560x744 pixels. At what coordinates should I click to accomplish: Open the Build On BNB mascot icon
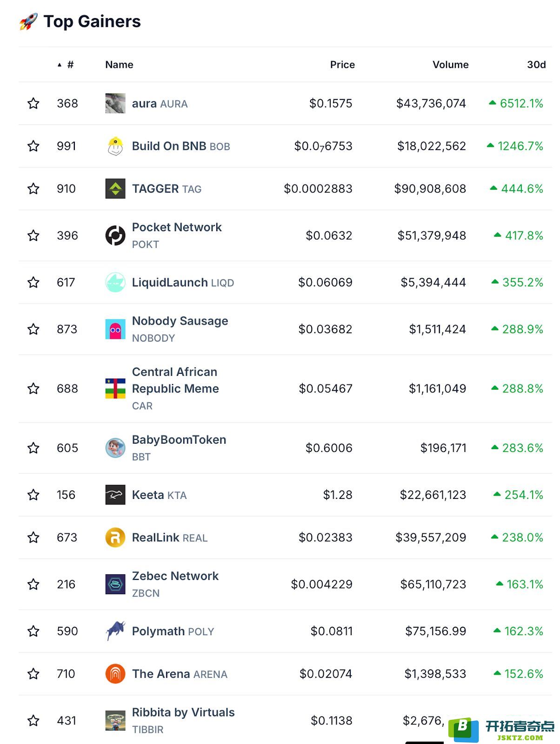tap(115, 146)
